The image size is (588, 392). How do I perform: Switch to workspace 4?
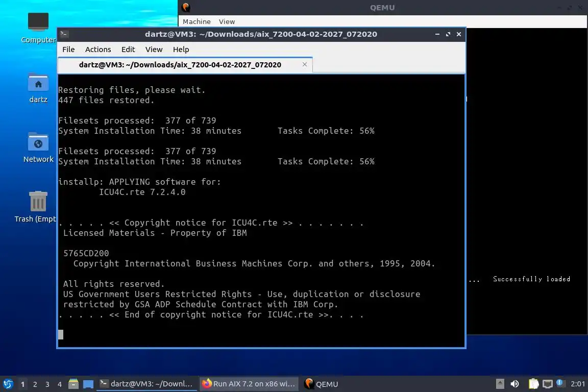(x=60, y=384)
